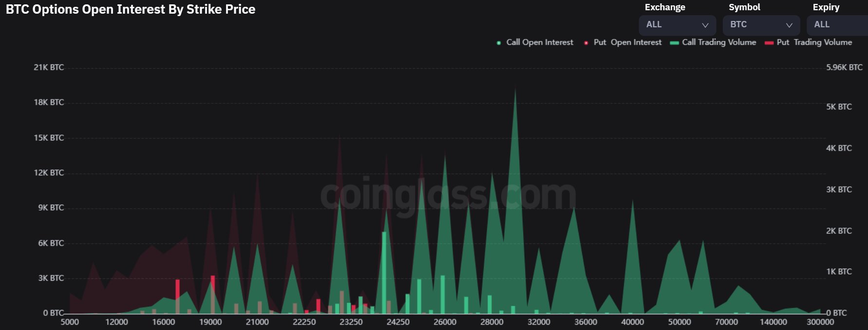
Task: Click the green volume peak above 40000
Action: tap(633, 202)
